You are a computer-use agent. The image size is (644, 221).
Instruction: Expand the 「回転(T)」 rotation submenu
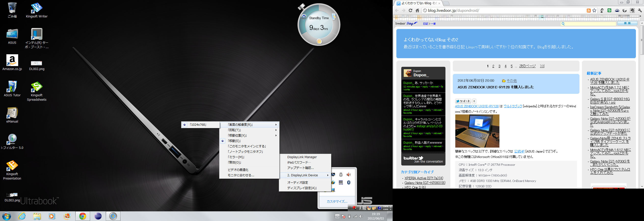tap(249, 130)
